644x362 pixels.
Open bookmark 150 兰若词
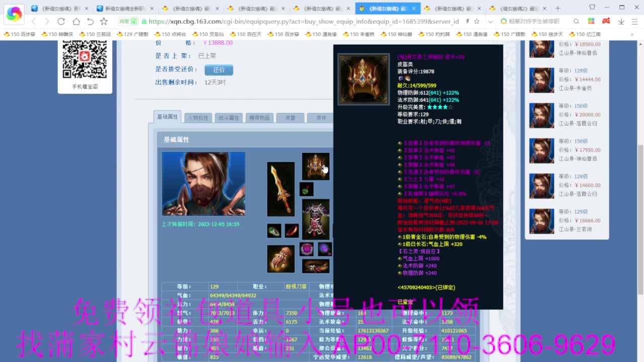pyautogui.click(x=95, y=34)
